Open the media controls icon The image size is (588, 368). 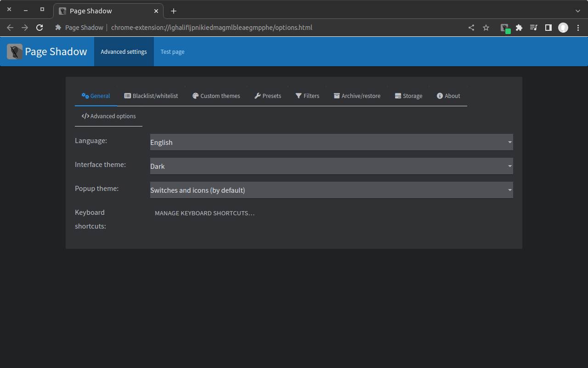click(x=533, y=28)
